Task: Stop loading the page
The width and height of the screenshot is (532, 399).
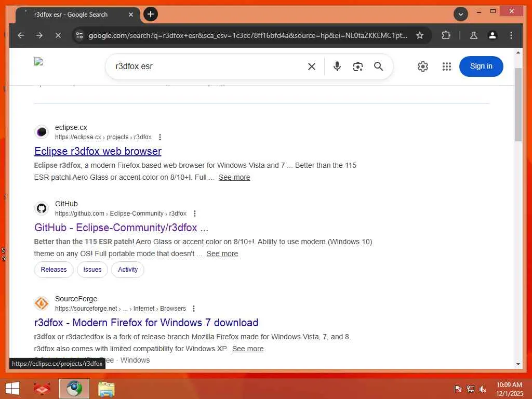Action: [58, 35]
